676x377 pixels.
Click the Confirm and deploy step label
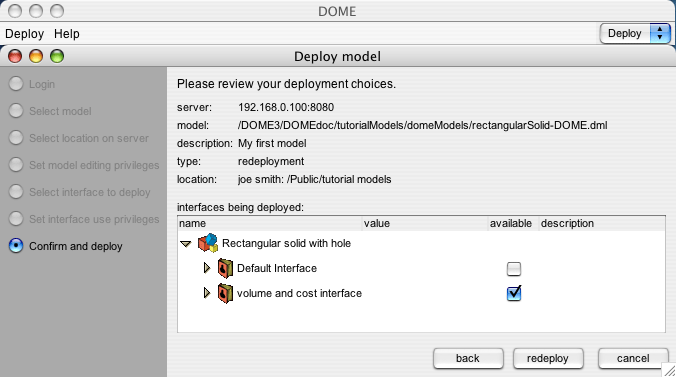[76, 246]
